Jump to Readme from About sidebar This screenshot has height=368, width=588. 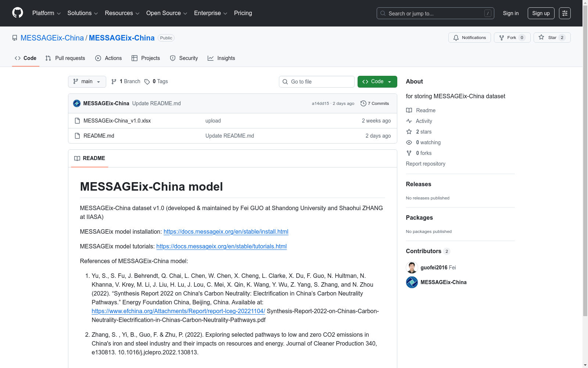pos(421,110)
